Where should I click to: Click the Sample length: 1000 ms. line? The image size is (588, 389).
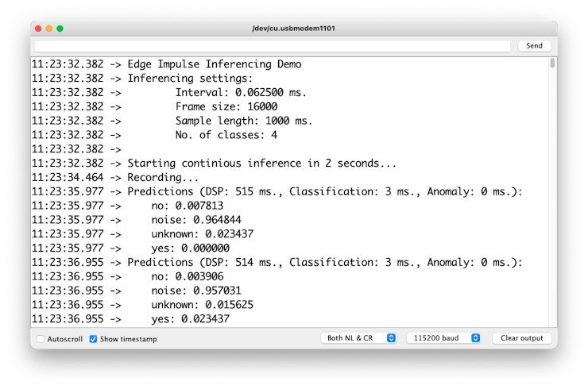click(x=243, y=121)
